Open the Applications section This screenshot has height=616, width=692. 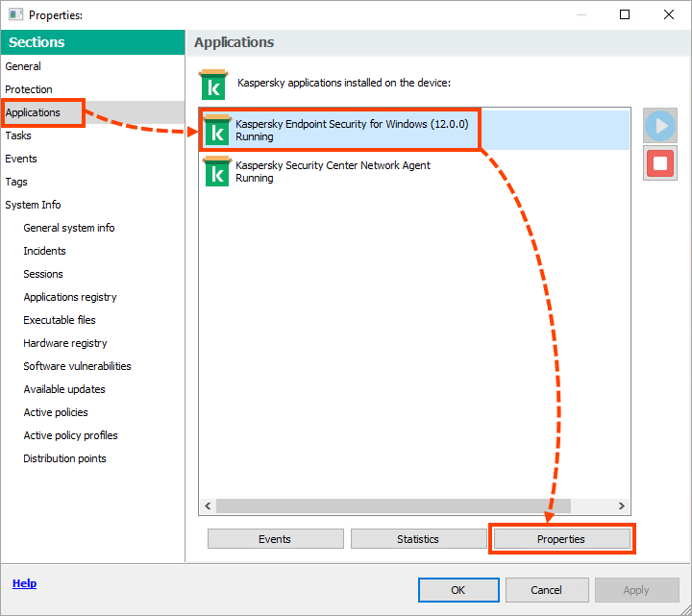click(33, 112)
